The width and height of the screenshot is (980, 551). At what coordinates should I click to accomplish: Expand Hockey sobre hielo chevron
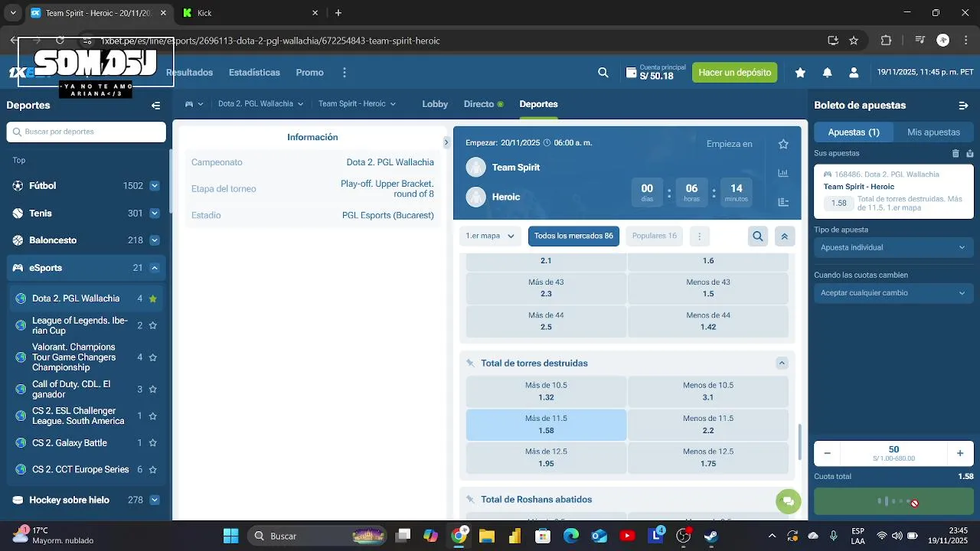(x=155, y=500)
